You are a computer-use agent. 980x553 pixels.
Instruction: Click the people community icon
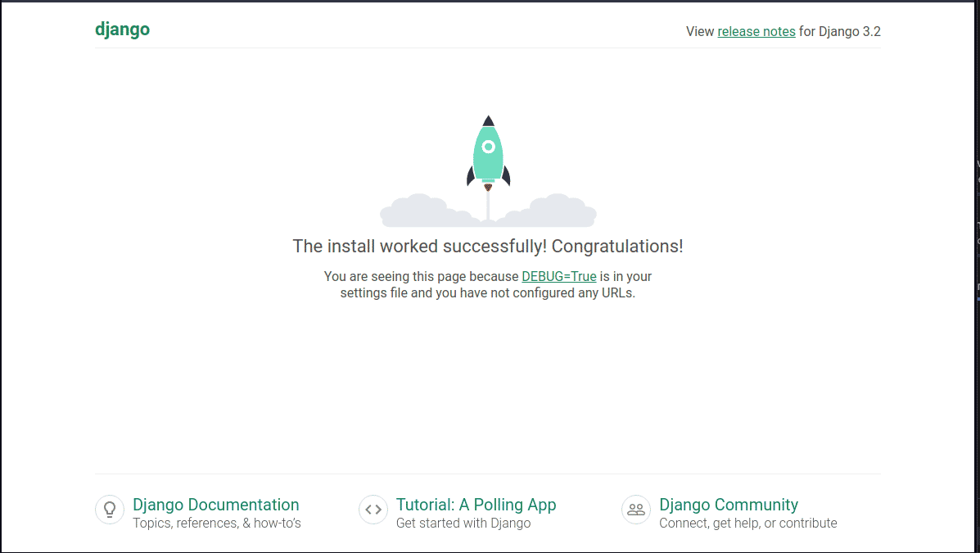pos(635,510)
